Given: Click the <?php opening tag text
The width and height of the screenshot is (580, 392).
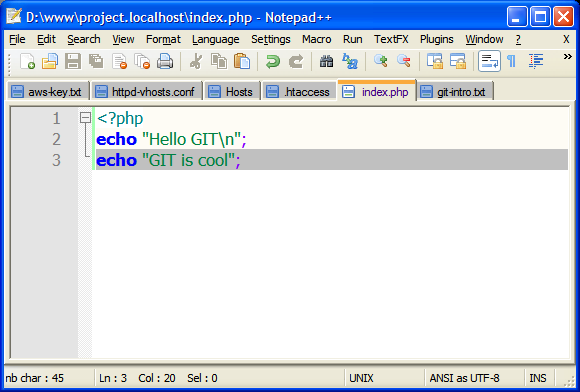Looking at the screenshot, I should point(120,119).
